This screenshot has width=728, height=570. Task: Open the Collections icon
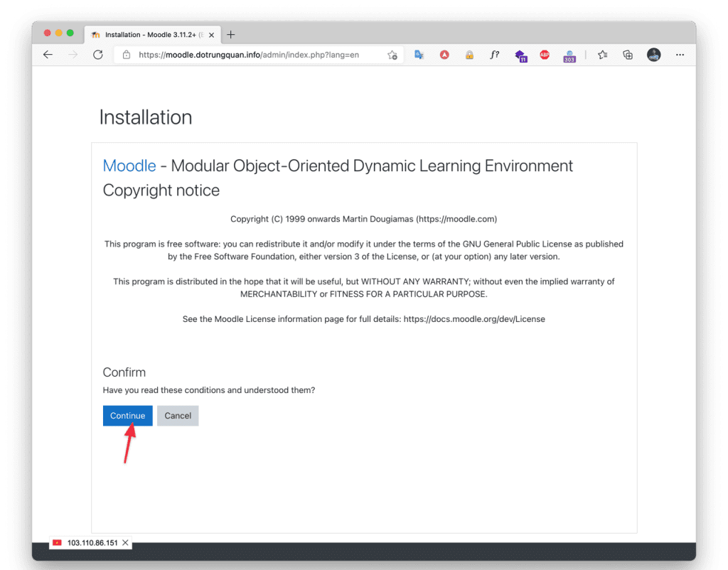628,55
